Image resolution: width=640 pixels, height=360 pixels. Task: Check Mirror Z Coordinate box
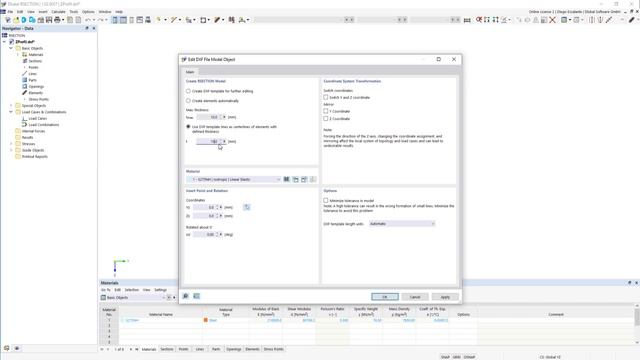326,118
